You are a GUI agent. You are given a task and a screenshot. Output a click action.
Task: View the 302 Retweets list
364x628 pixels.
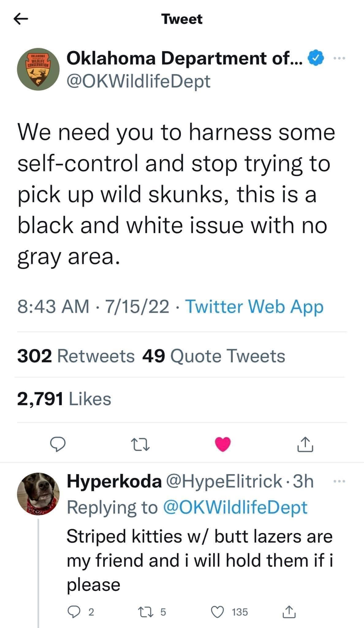[76, 356]
